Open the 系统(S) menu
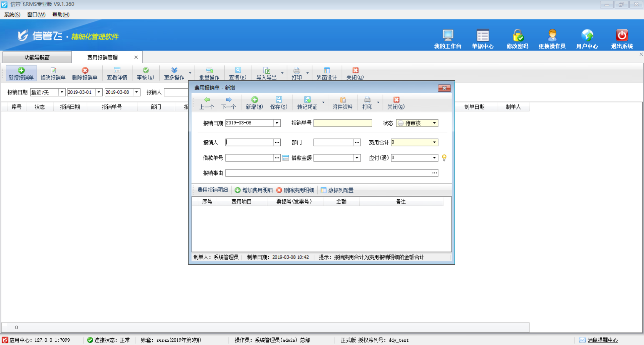 click(x=12, y=14)
